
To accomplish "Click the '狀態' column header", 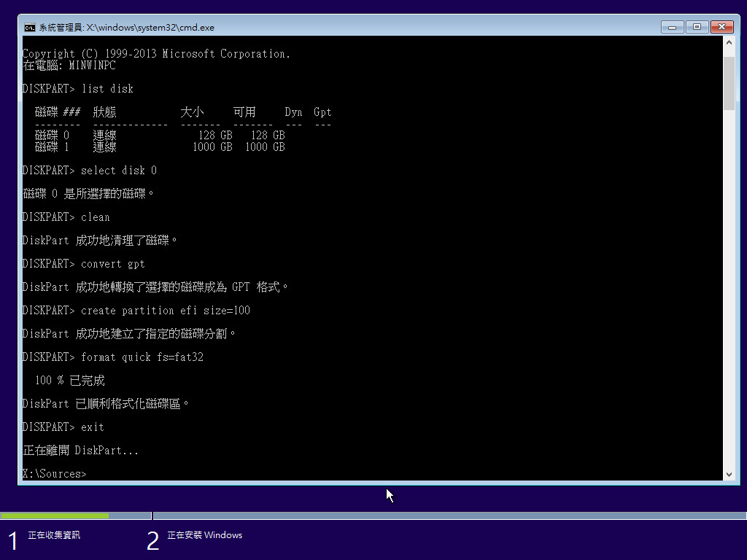I will (x=104, y=112).
